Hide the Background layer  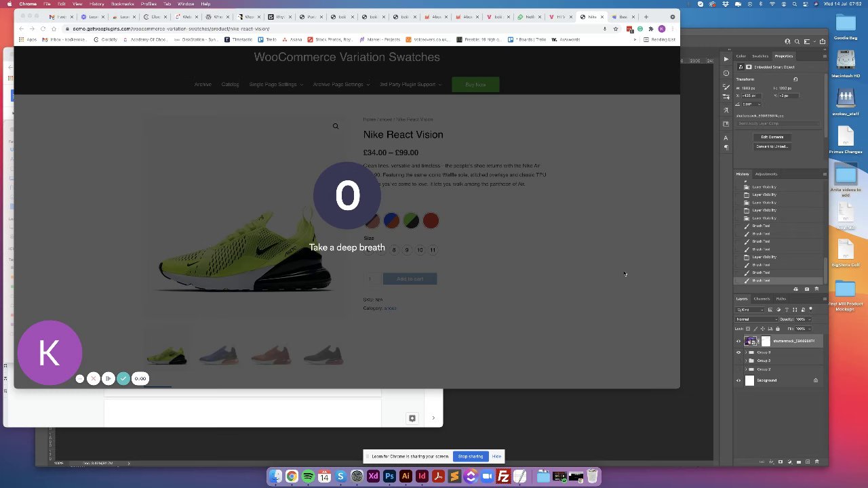pos(738,380)
